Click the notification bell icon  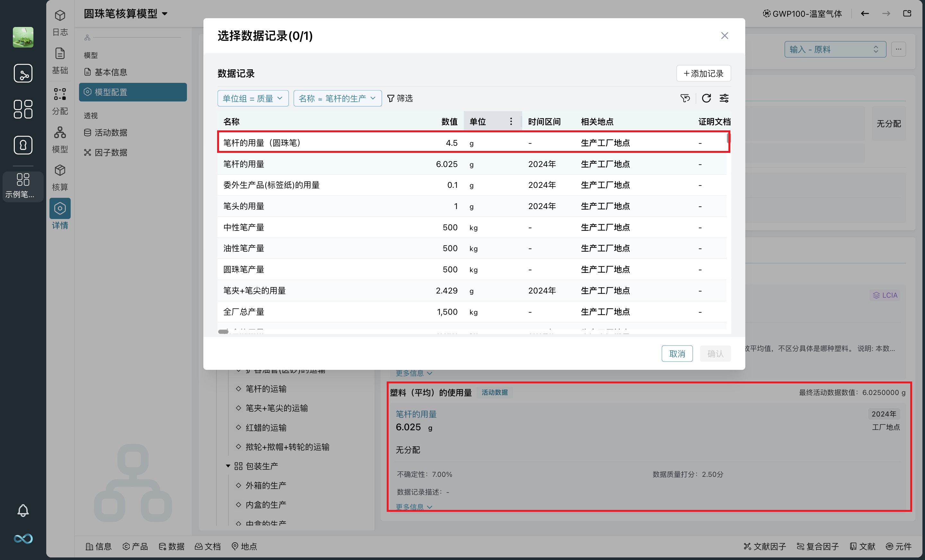pyautogui.click(x=23, y=510)
